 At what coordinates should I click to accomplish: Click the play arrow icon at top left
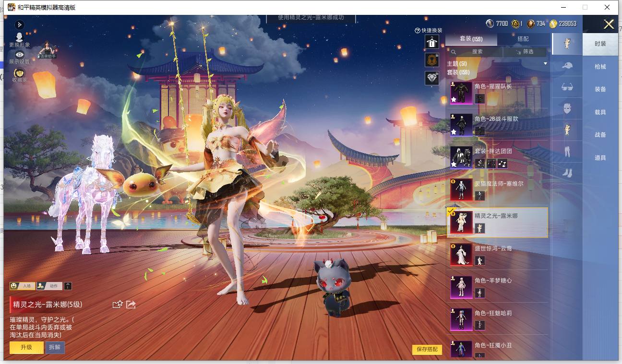coord(20,24)
